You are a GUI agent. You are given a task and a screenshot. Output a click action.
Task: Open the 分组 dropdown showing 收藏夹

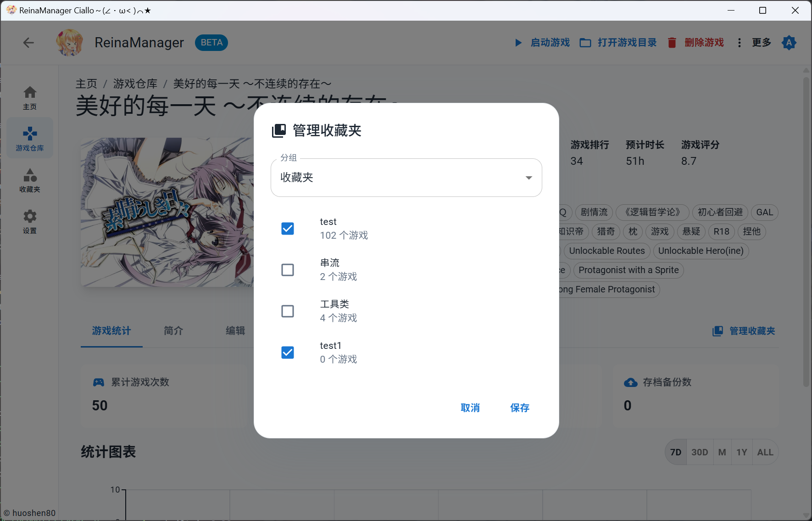click(x=406, y=178)
